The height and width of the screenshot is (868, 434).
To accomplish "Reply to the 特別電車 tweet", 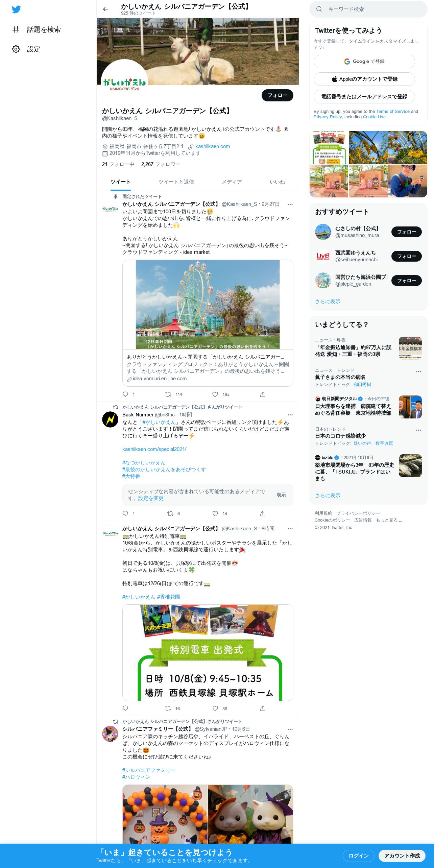I will tap(125, 708).
